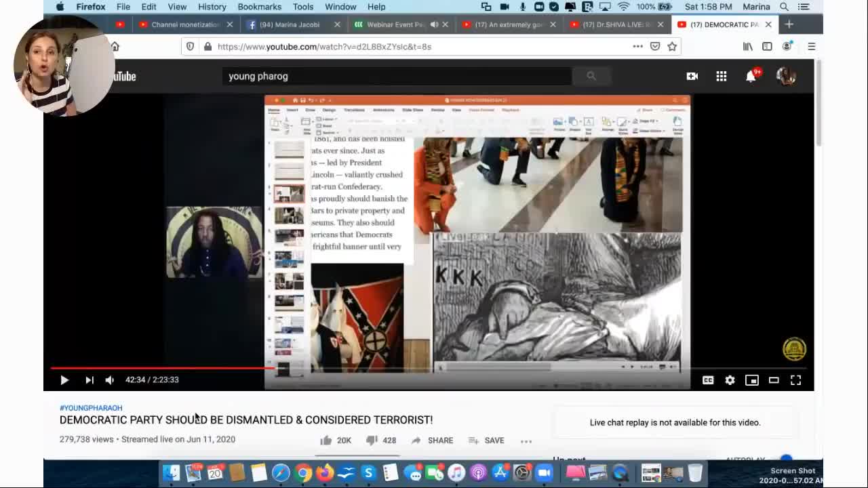Like the video (20K)

[336, 441]
